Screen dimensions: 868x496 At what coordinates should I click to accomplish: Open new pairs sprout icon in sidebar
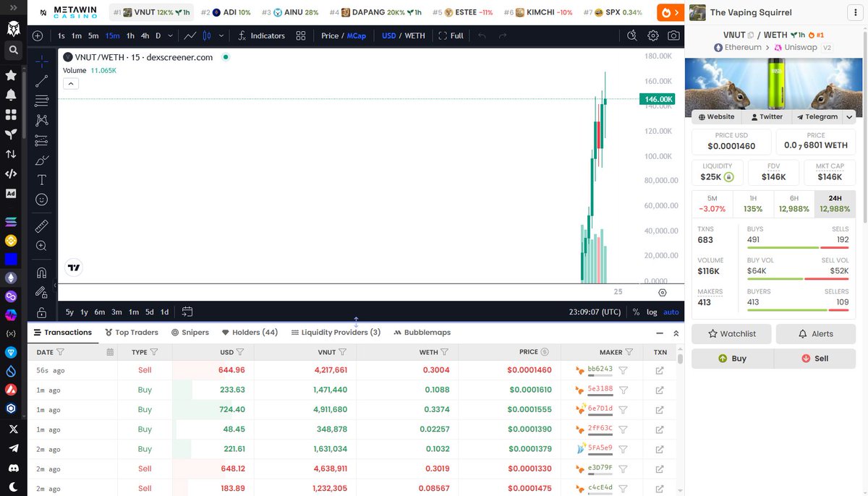(x=11, y=134)
